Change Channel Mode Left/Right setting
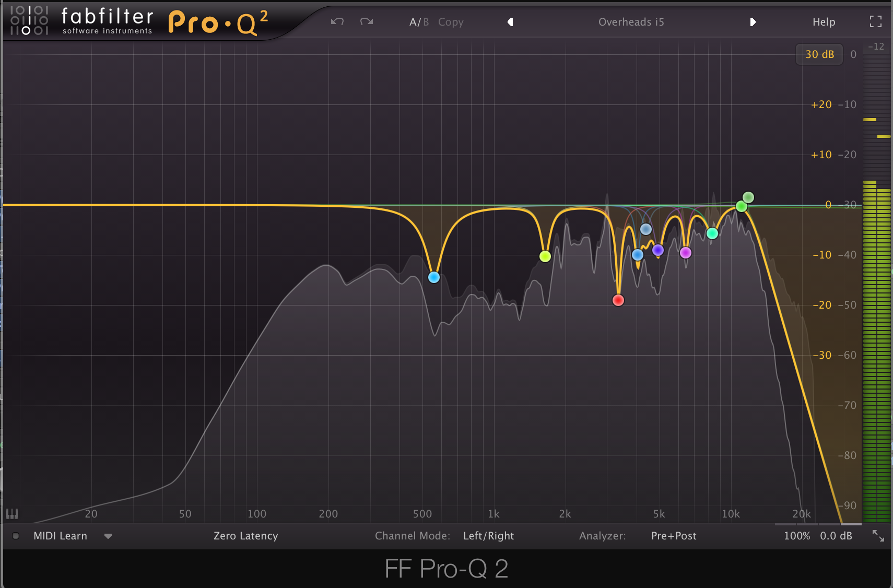The width and height of the screenshot is (893, 588). coord(488,536)
